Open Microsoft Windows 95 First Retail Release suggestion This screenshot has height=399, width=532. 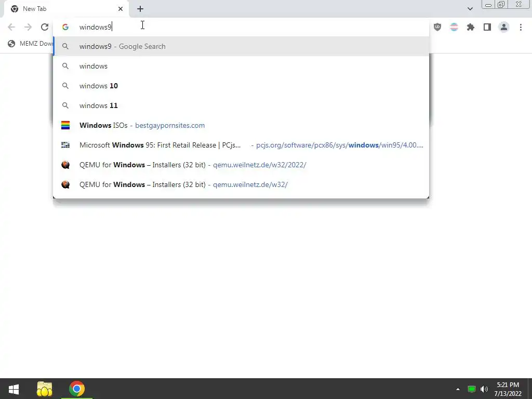241,145
